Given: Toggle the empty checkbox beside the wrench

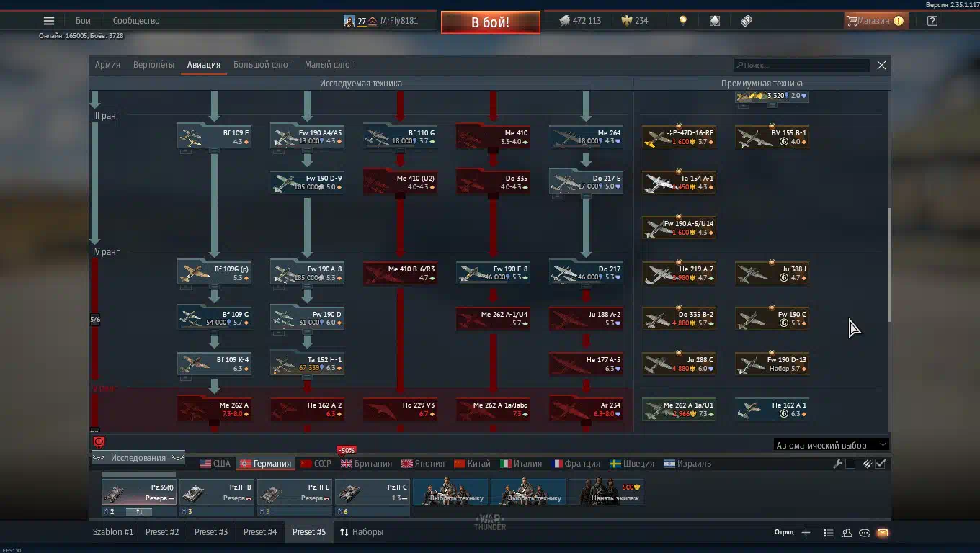Looking at the screenshot, I should click(850, 464).
